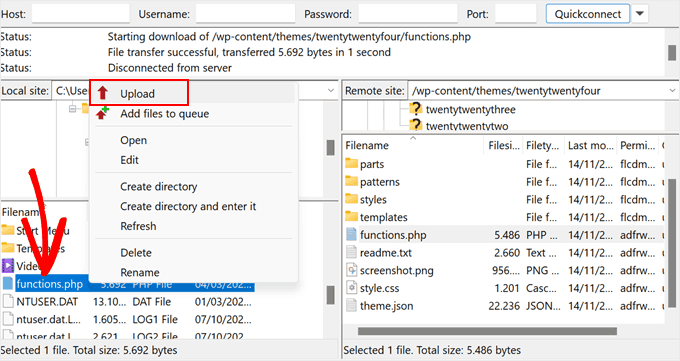Viewport: 680px width, 361px height.
Task: Expand the Local site path dropdown
Action: tap(331, 91)
